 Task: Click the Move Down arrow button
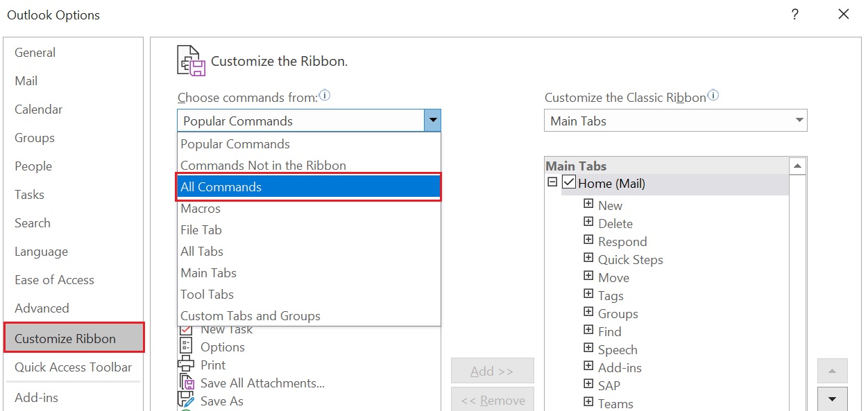click(x=833, y=399)
